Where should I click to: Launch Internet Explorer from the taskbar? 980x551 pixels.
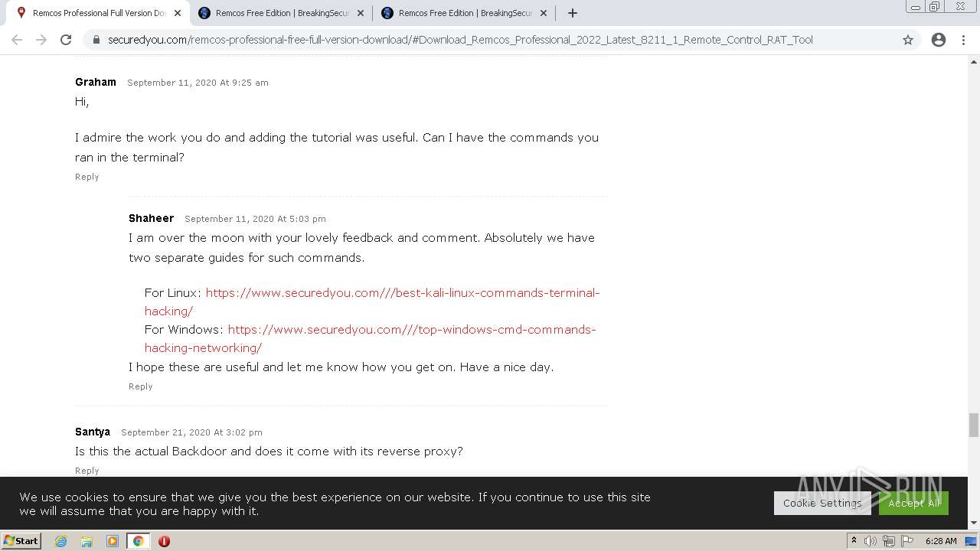[x=61, y=541]
